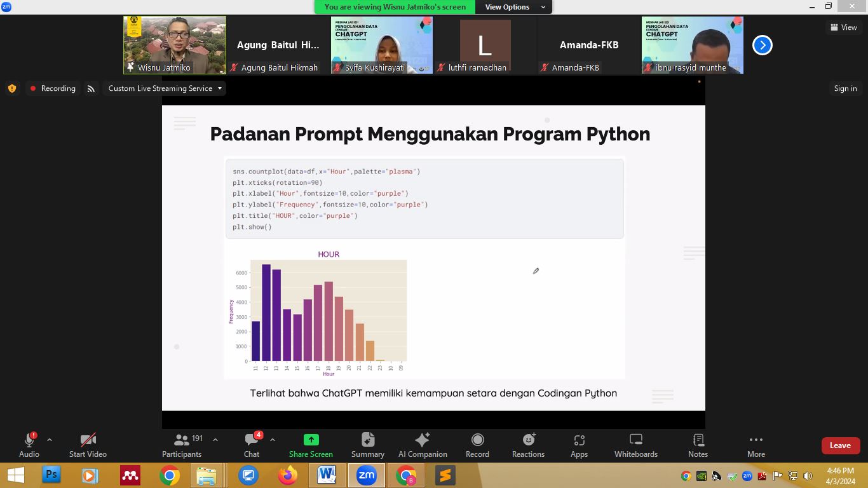Select Amanda-FKB's participant tile
Image resolution: width=868 pixels, height=488 pixels.
click(x=589, y=45)
